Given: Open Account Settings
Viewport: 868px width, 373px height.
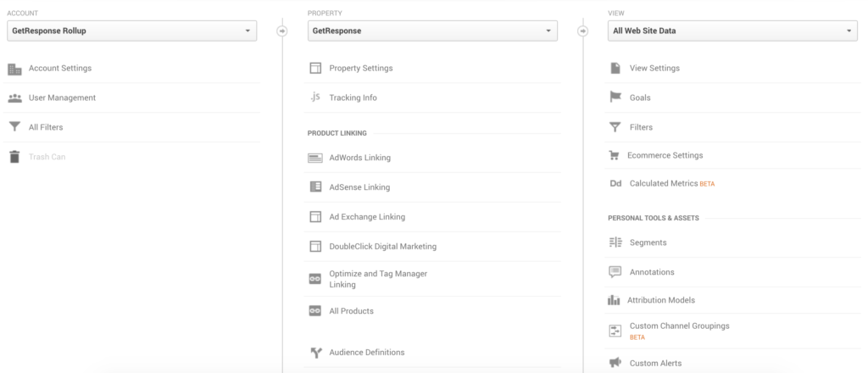Looking at the screenshot, I should (x=60, y=68).
